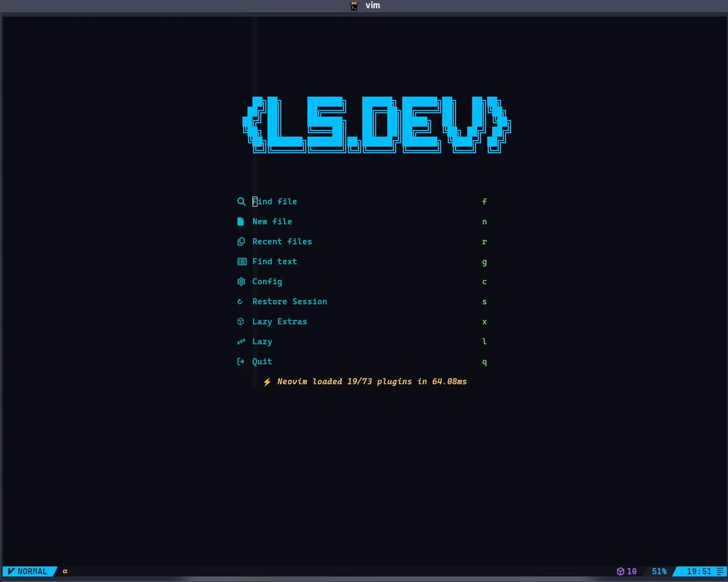
Task: Click the zzz icon beside Lazy
Action: pyautogui.click(x=241, y=342)
